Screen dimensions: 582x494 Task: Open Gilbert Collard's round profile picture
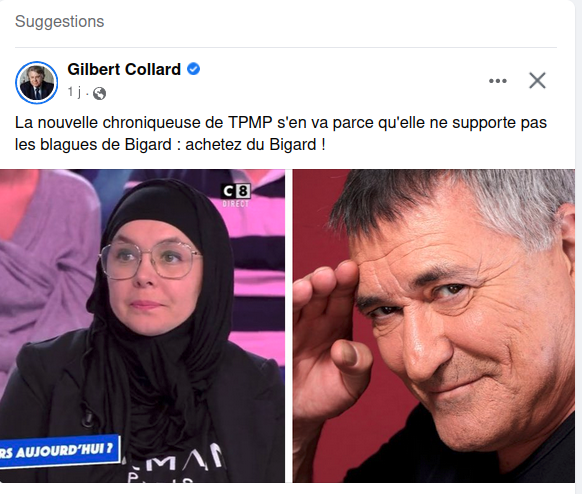36,82
